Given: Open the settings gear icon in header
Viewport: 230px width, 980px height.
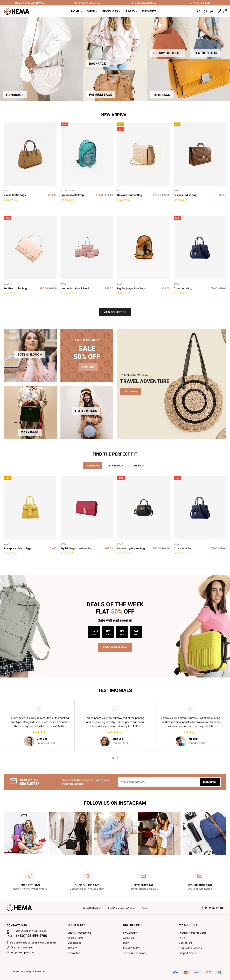Looking at the screenshot, I should point(205,11).
